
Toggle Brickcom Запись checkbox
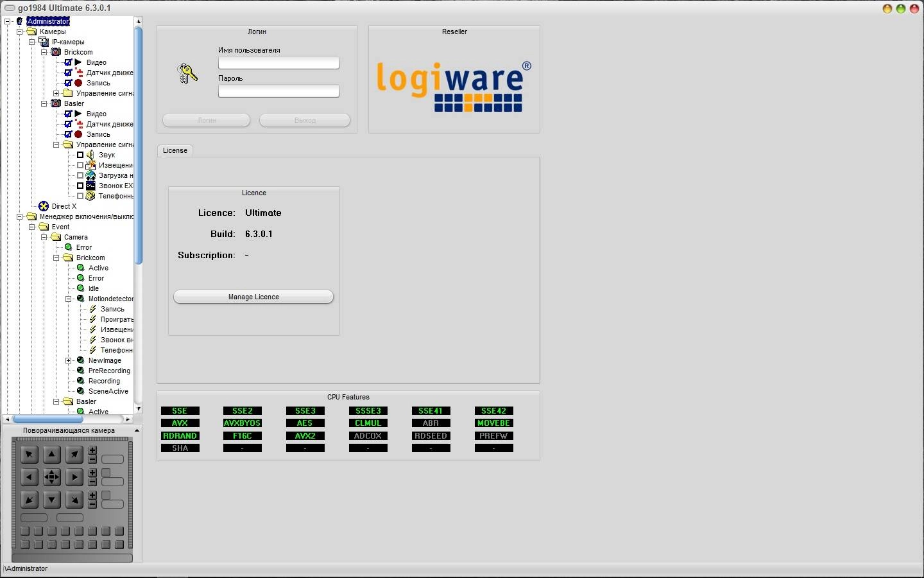[x=68, y=83]
